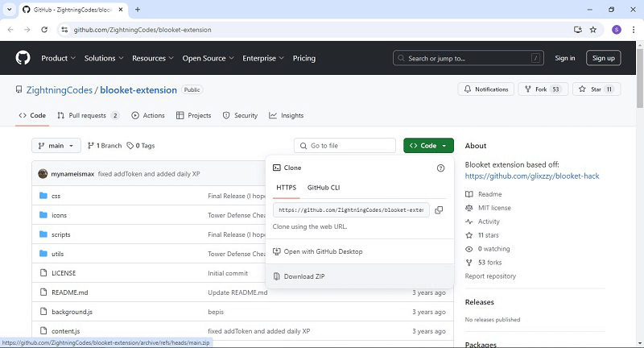Open the content.js file

[66, 331]
